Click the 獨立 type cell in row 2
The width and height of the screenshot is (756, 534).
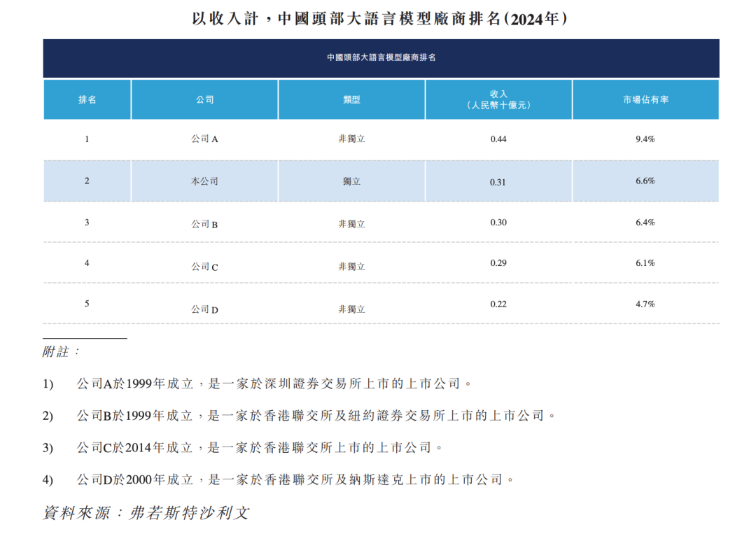[x=351, y=181]
